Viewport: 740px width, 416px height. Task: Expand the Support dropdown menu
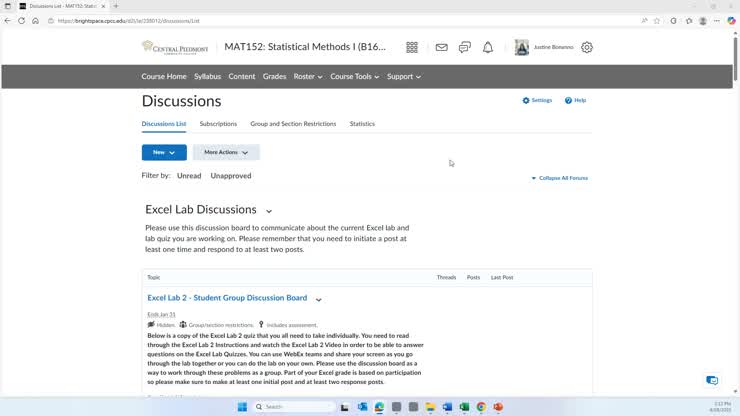coord(404,76)
